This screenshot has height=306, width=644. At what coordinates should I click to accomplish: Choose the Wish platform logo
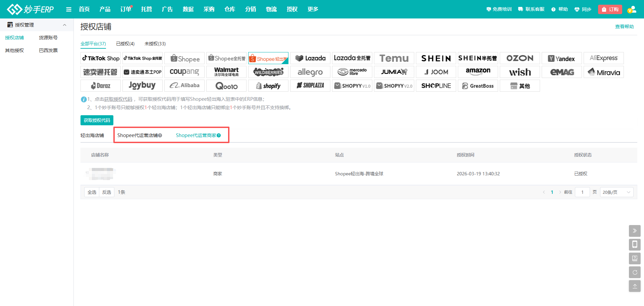tap(520, 72)
